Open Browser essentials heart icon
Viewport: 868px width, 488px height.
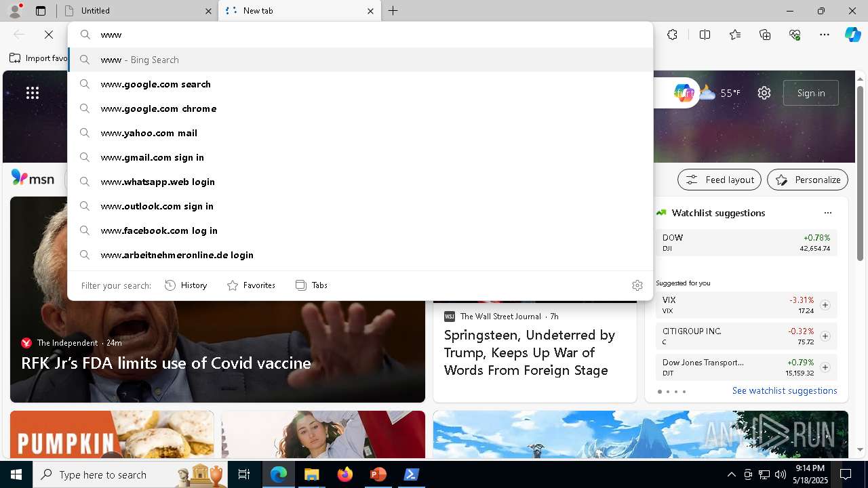795,35
